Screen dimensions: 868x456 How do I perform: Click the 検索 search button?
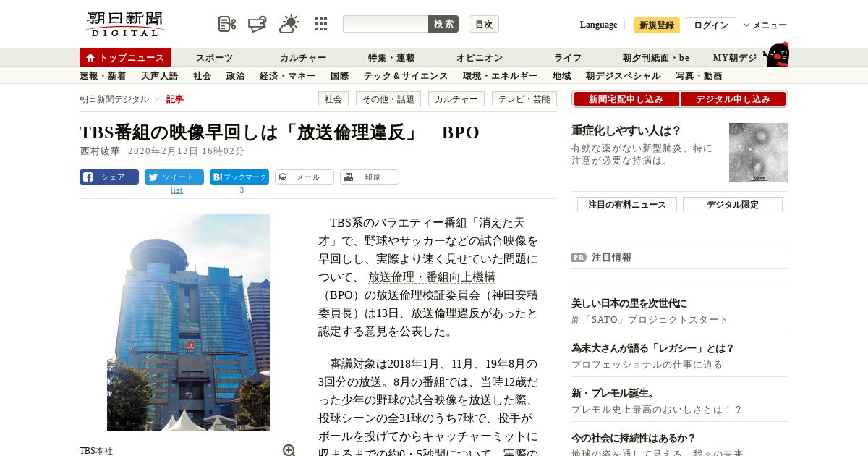pyautogui.click(x=443, y=24)
